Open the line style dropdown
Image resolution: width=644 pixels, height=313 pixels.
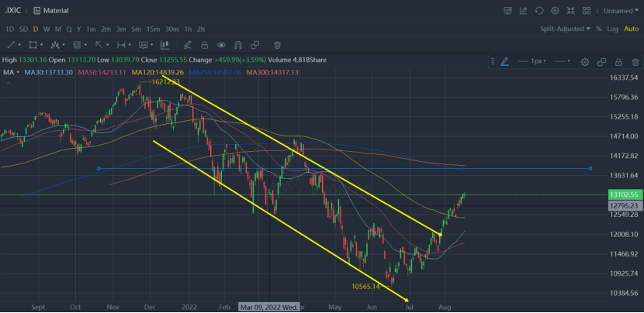563,61
